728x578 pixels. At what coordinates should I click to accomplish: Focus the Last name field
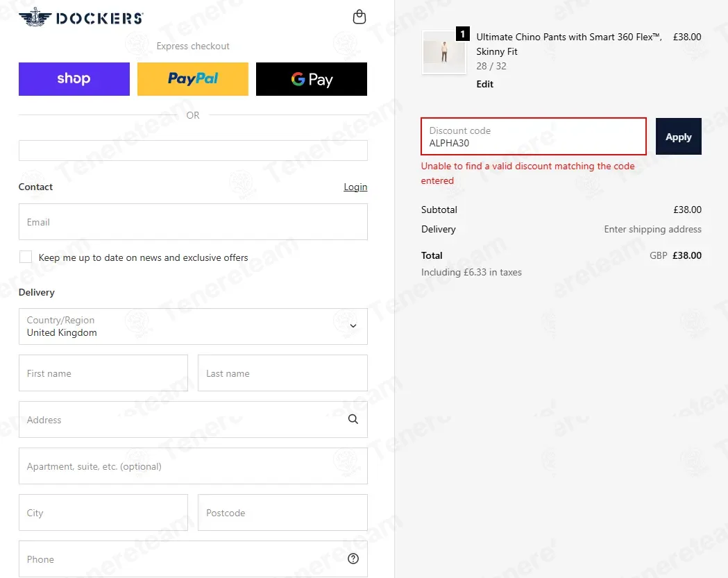point(282,373)
